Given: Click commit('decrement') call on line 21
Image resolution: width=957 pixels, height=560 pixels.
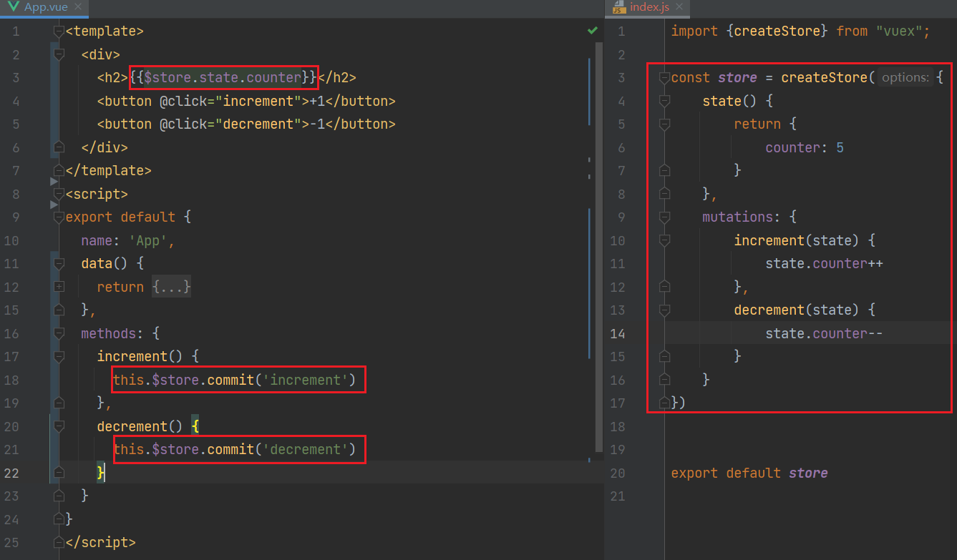Looking at the screenshot, I should point(281,450).
